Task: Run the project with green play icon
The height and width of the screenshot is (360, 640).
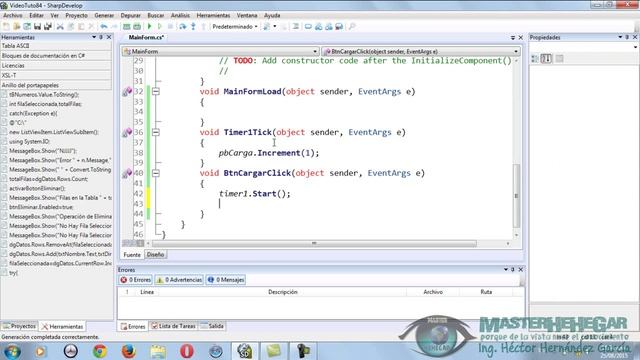Action: pyautogui.click(x=149, y=27)
